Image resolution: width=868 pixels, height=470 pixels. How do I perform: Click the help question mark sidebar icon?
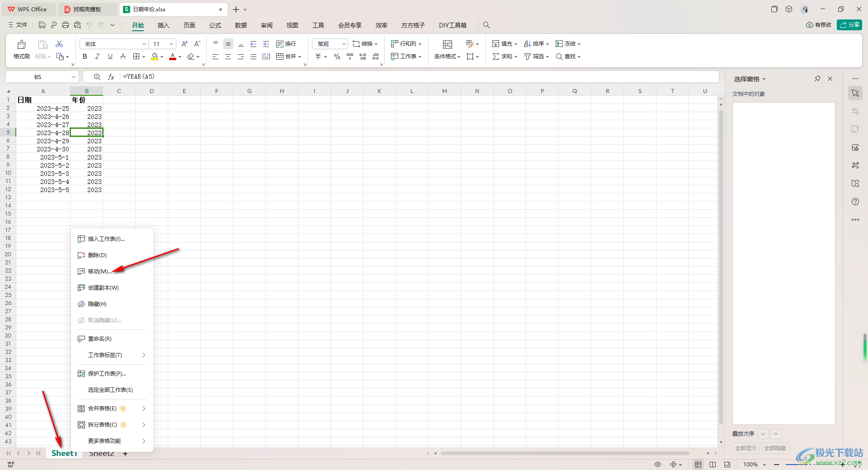pyautogui.click(x=855, y=202)
